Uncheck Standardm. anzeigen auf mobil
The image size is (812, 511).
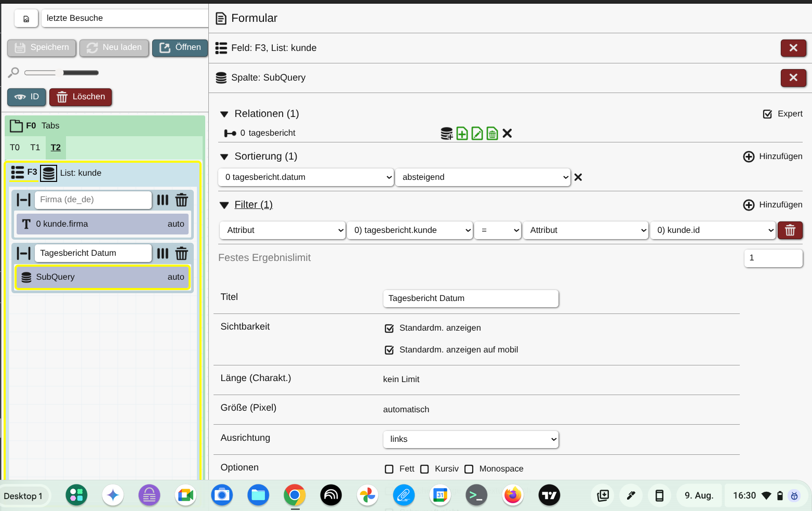click(x=389, y=350)
